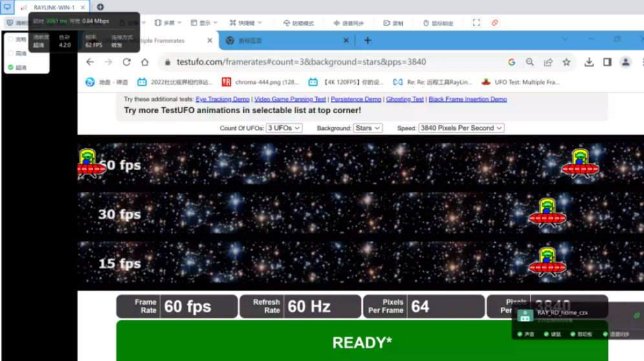
Task: Go forward in browser history
Action: [x=108, y=62]
